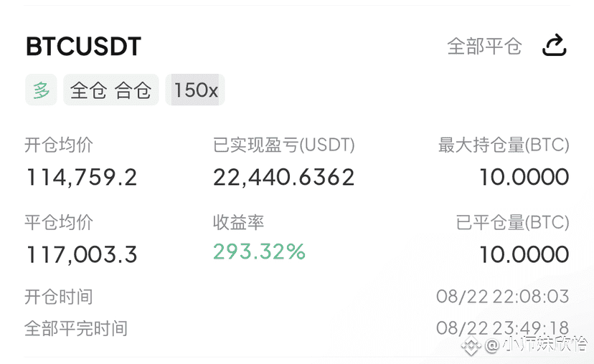The width and height of the screenshot is (594, 364).
Task: Select the closed amount value 10.0000
Action: pyautogui.click(x=524, y=254)
